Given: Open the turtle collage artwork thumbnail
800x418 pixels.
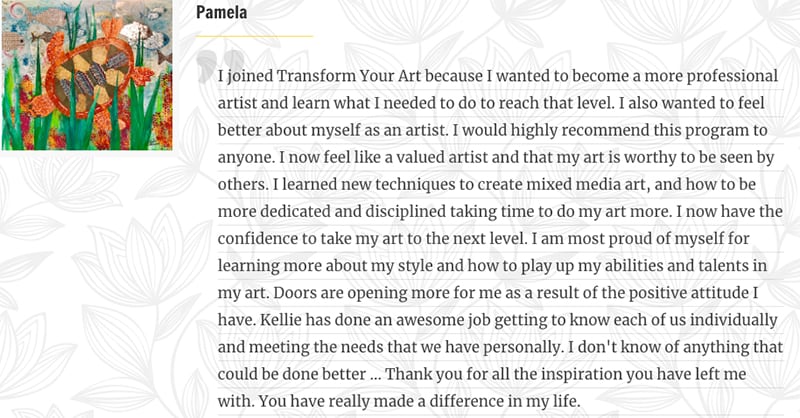Looking at the screenshot, I should (x=87, y=75).
